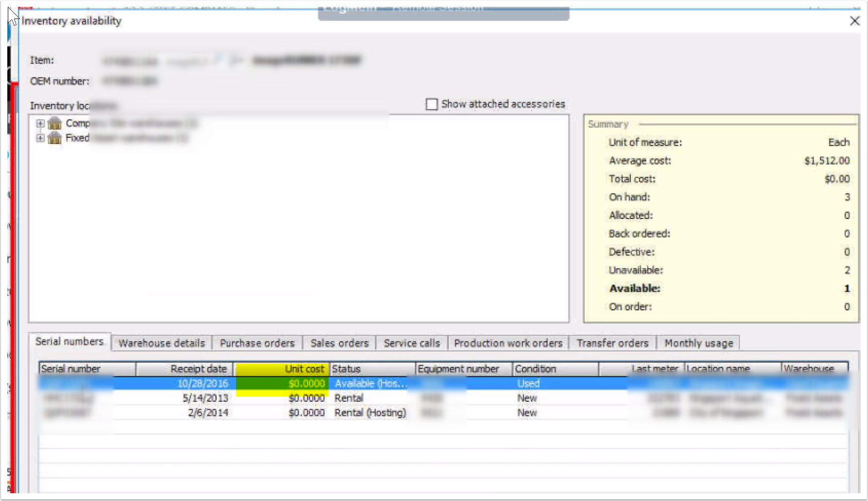The width and height of the screenshot is (868, 501).
Task: Sort by Warehouse column header
Action: 814,369
